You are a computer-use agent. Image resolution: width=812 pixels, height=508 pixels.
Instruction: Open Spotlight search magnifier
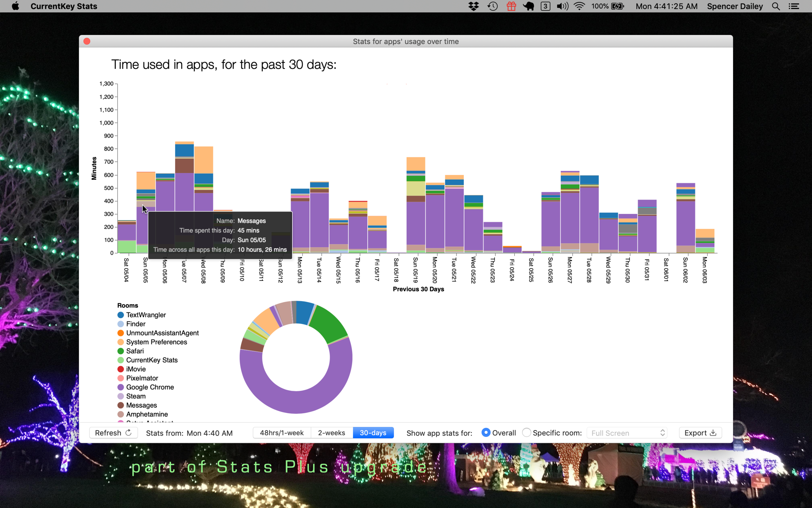point(776,6)
